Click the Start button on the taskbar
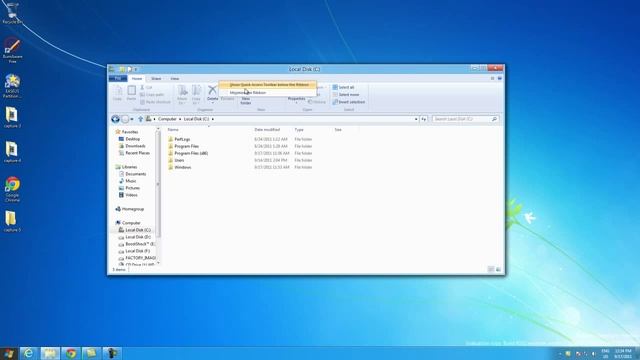Image resolution: width=640 pixels, height=360 pixels. [x=9, y=353]
